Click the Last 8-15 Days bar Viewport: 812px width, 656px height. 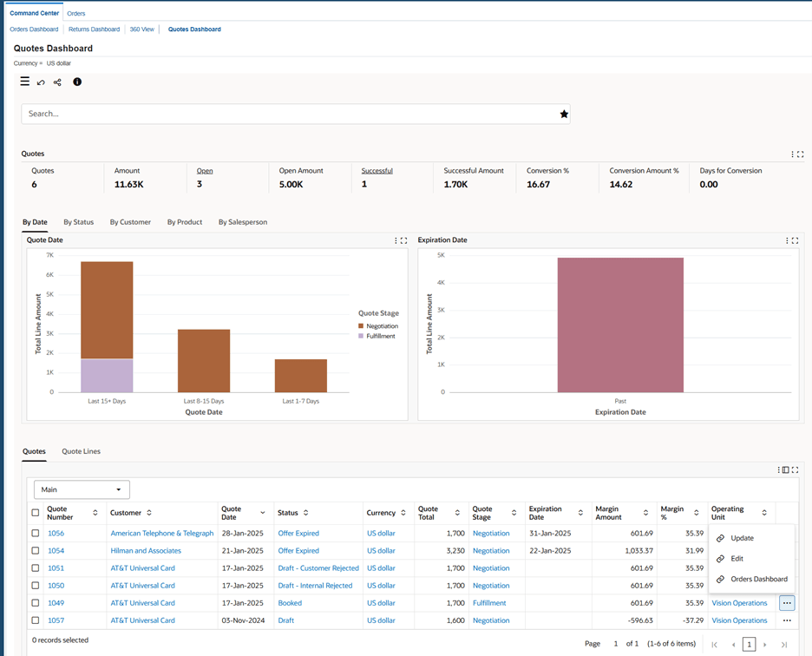click(204, 361)
